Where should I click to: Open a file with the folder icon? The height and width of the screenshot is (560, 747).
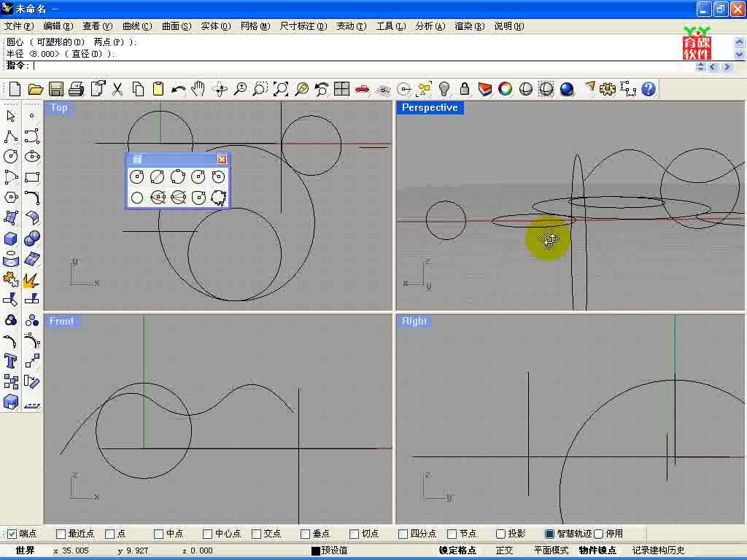click(36, 89)
